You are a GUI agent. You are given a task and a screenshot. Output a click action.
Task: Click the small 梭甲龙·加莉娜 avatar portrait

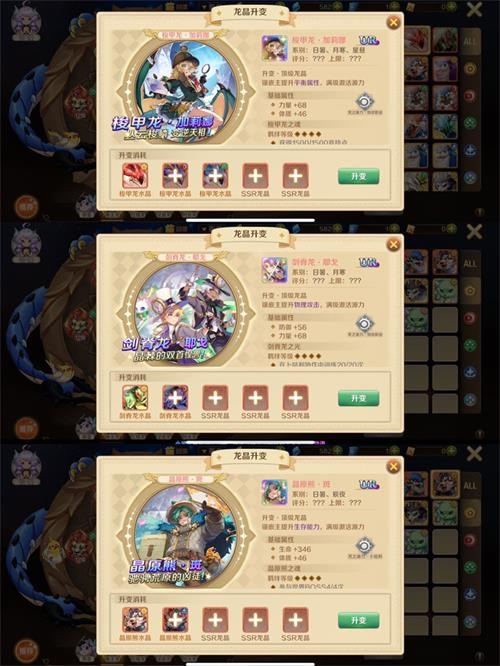[x=274, y=48]
